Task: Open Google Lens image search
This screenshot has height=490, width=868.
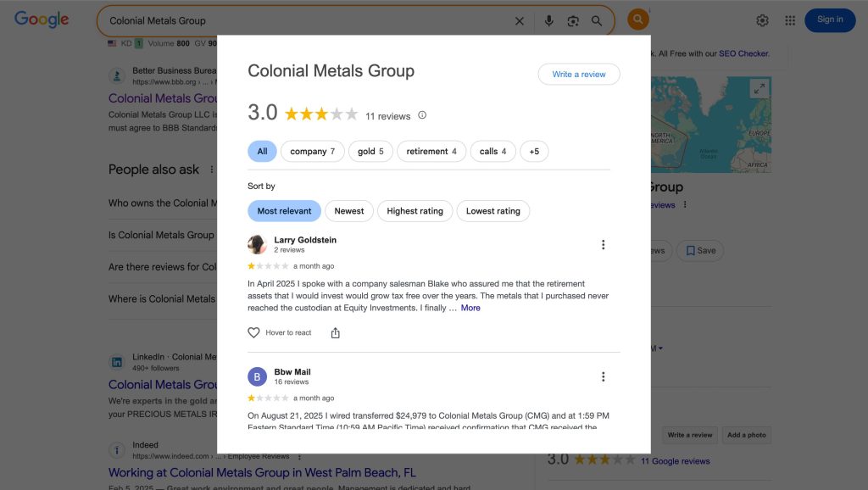Action: pyautogui.click(x=573, y=21)
